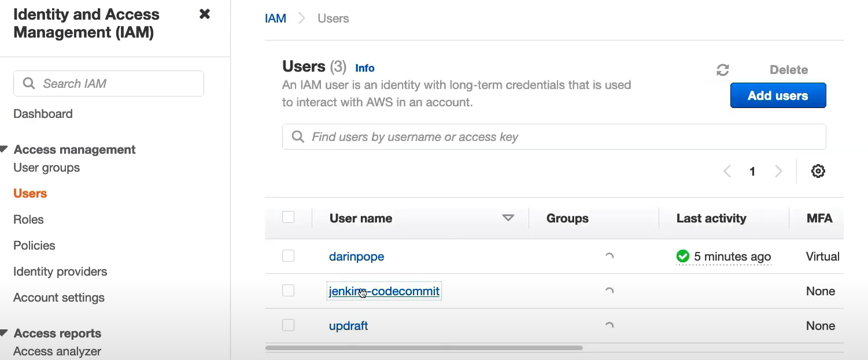Check the updraft user checkbox
The height and width of the screenshot is (360, 868).
(288, 325)
